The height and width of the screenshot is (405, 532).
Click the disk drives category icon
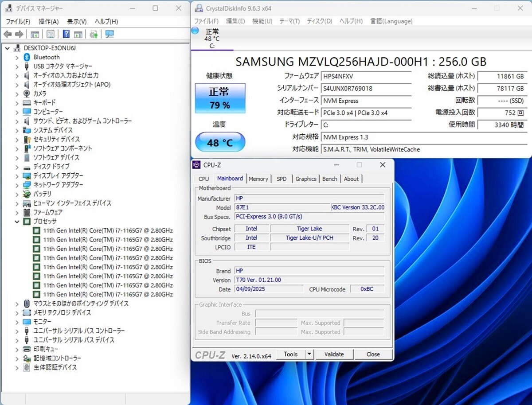point(27,167)
